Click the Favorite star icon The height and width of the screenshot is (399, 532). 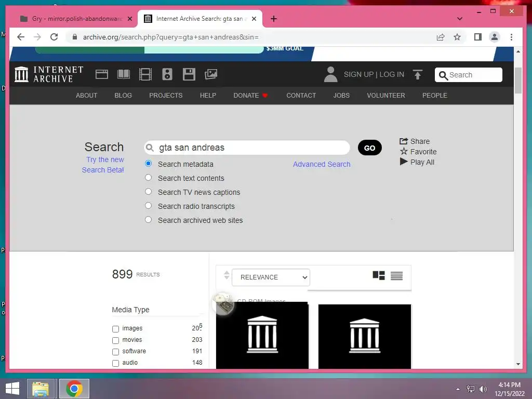pos(403,151)
